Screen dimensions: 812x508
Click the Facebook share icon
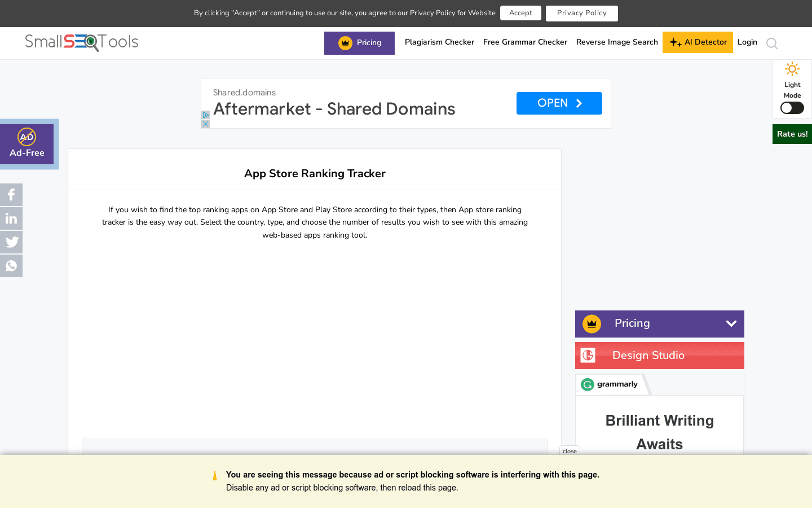click(11, 194)
